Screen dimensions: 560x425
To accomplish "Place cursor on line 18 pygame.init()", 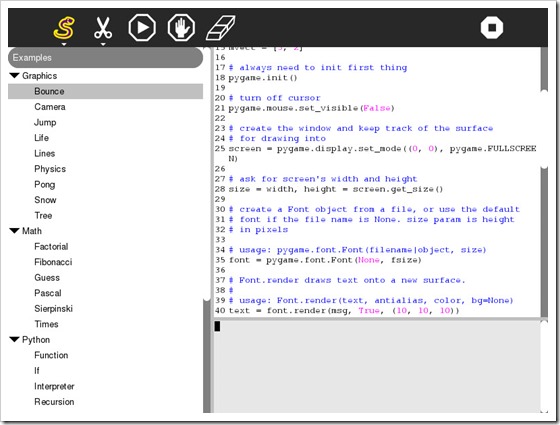I will click(263, 78).
